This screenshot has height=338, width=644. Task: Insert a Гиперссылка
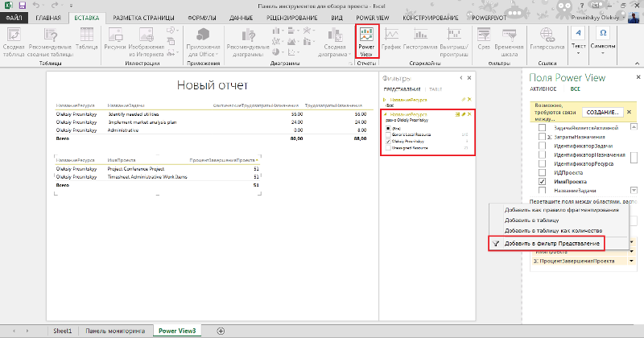[547, 39]
